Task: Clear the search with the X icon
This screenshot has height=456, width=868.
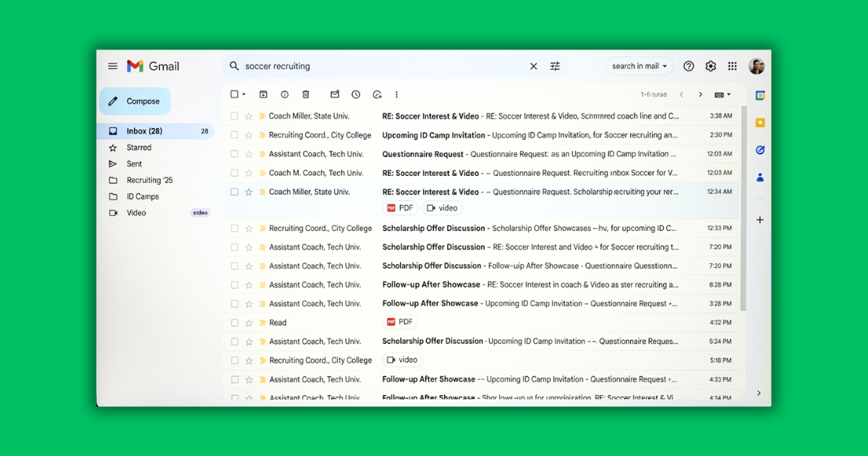Action: (534, 66)
